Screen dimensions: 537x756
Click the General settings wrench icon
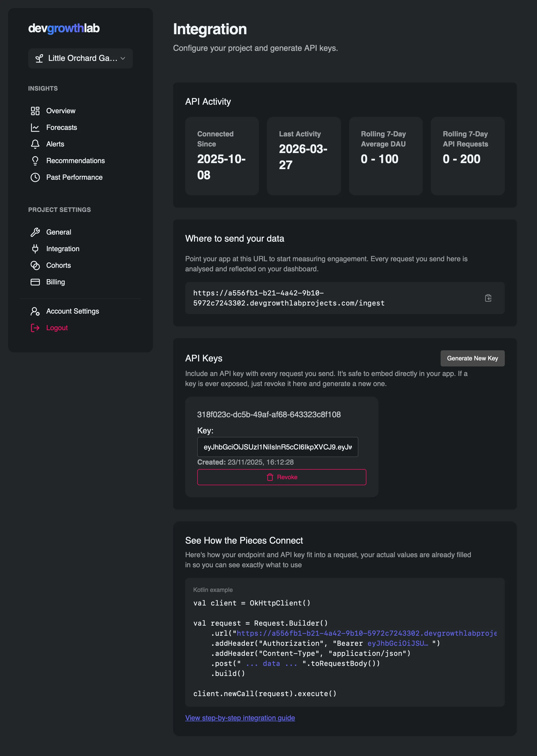(x=35, y=232)
